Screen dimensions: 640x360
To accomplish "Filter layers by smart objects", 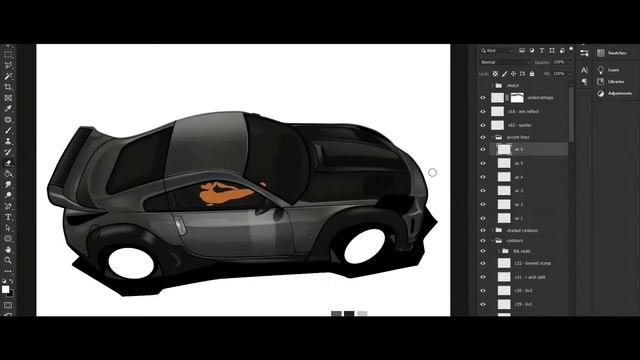I will pyautogui.click(x=562, y=51).
